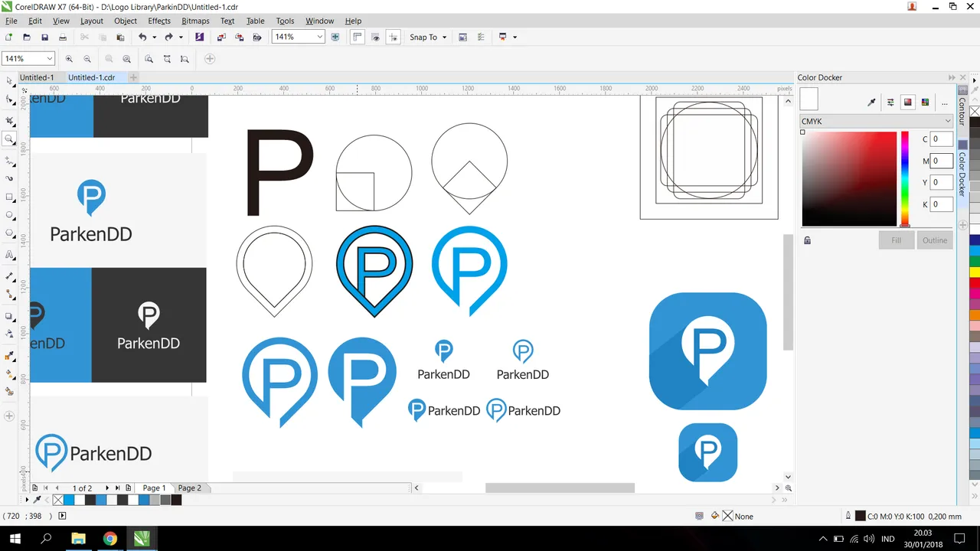Viewport: 980px width, 551px height.
Task: Select the Shape tool
Action: (x=9, y=99)
